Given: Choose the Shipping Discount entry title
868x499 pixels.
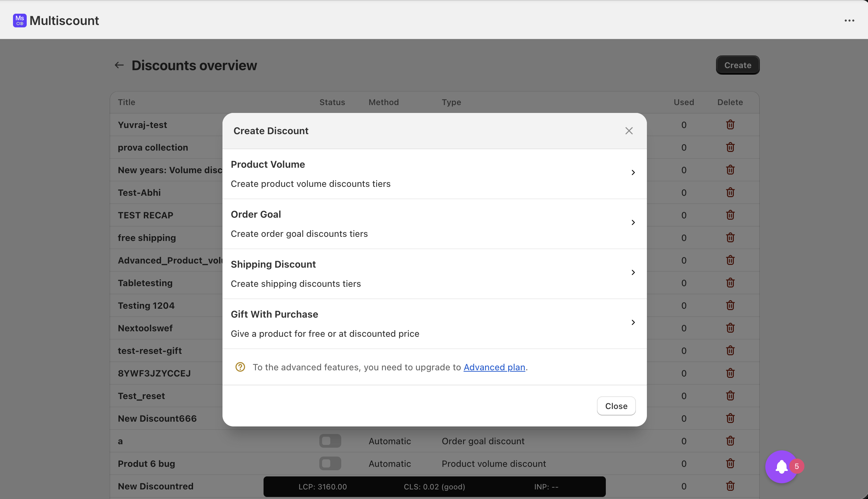Looking at the screenshot, I should point(273,264).
